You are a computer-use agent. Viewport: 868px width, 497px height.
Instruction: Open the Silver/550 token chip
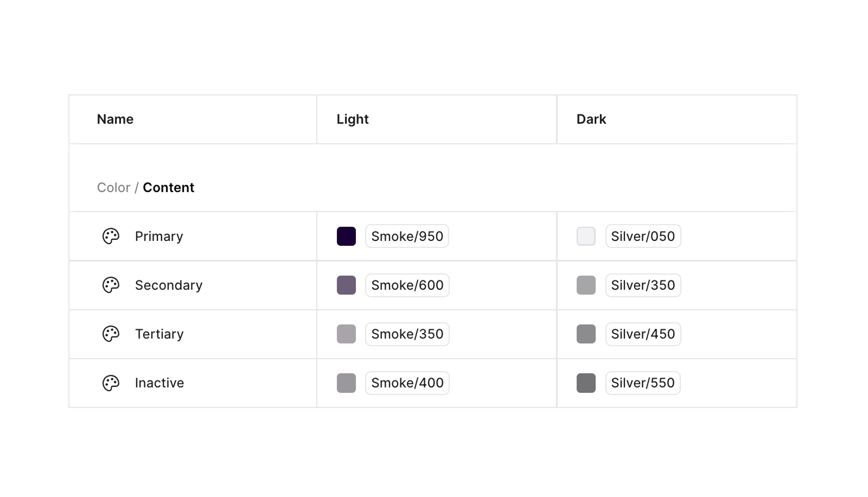click(x=643, y=383)
